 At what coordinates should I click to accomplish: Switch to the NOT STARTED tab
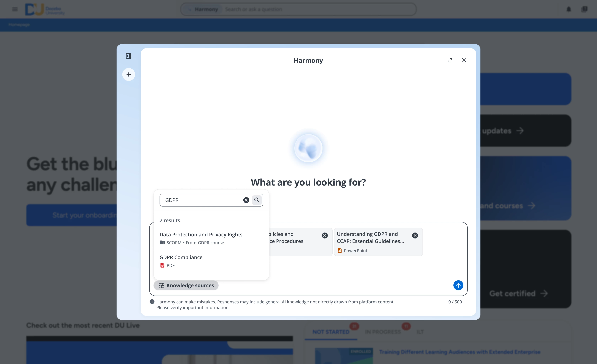pyautogui.click(x=331, y=332)
